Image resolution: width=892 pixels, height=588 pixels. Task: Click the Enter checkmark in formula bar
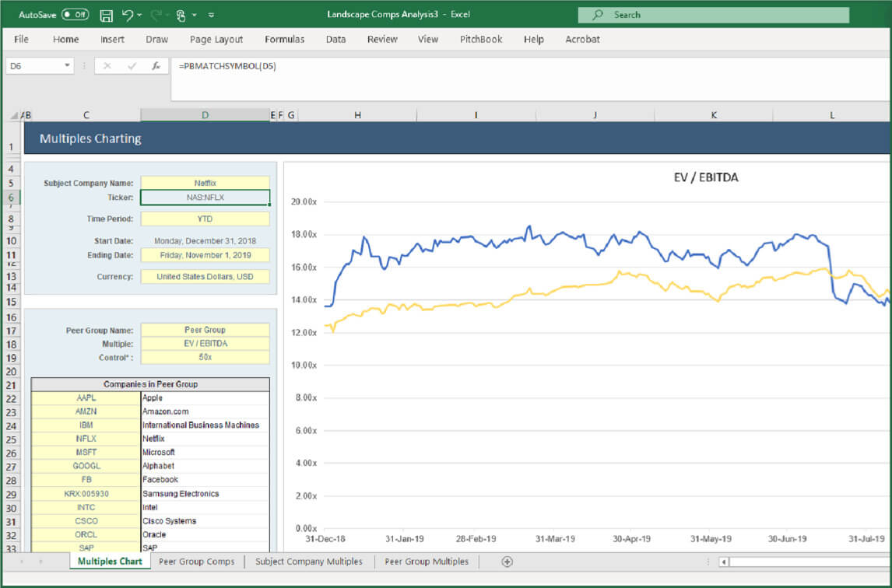[132, 65]
